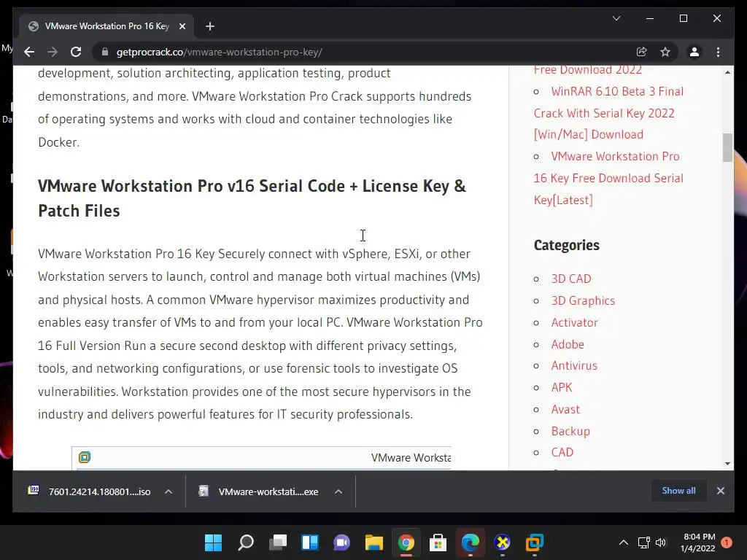Viewport: 747px width, 560px height.
Task: Open the notification badge in system tray
Action: [727, 542]
